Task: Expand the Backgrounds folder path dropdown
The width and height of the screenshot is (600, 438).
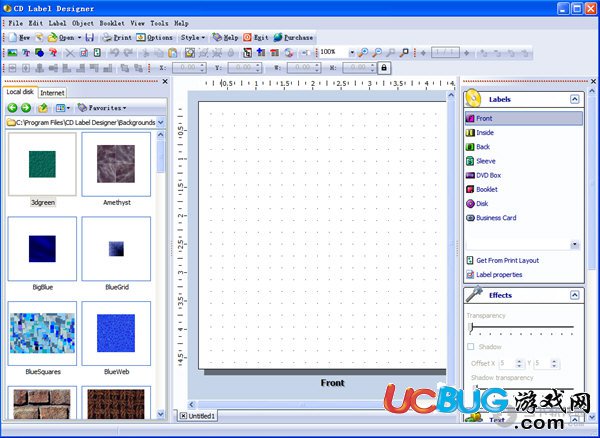Action: point(161,122)
